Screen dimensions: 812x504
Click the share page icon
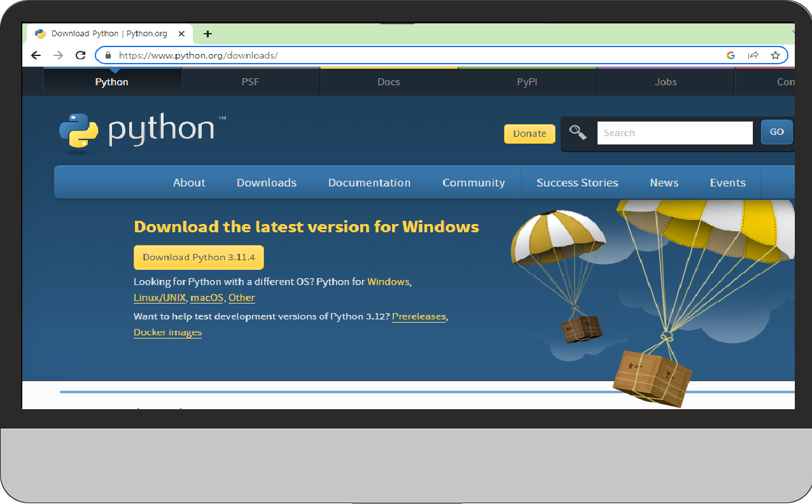(753, 55)
